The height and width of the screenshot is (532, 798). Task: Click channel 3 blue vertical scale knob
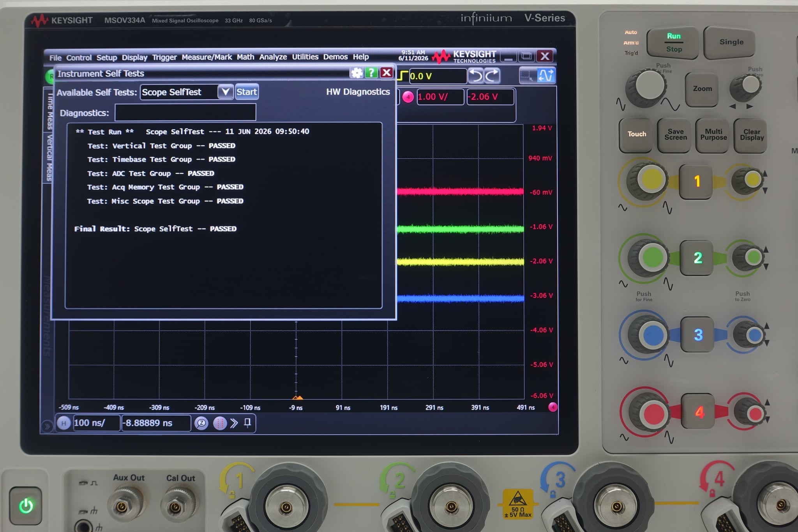pyautogui.click(x=652, y=334)
